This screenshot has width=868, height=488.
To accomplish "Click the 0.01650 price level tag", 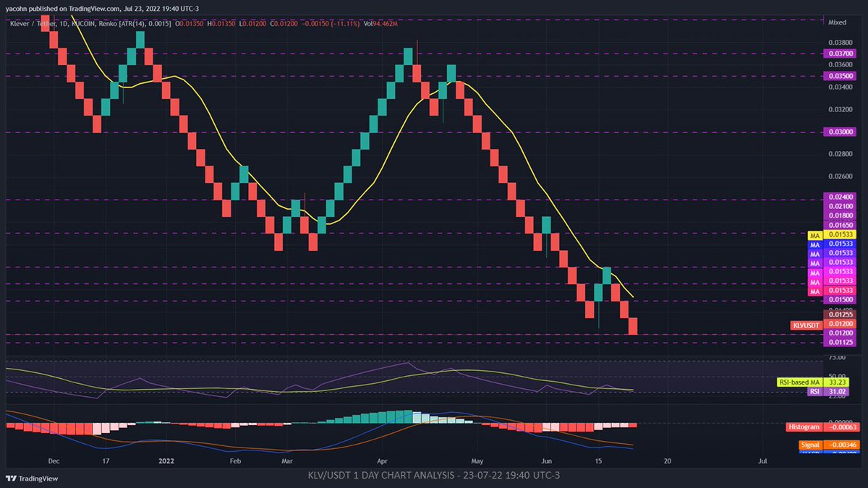I will tap(838, 226).
